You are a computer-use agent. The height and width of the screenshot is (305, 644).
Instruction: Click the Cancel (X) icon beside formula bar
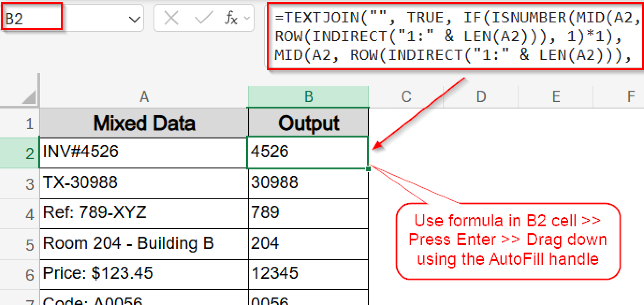(171, 18)
